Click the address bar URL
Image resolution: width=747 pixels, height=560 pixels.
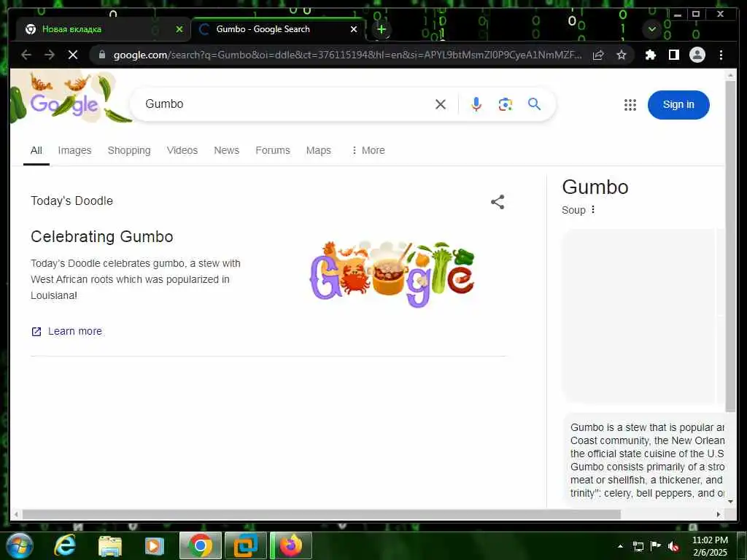click(347, 55)
